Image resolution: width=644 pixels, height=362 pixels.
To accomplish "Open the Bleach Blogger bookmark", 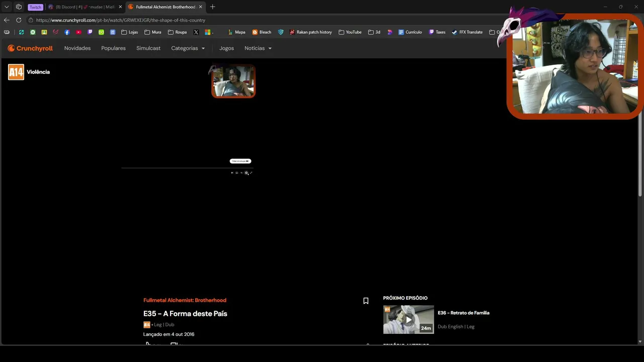I will 262,32.
